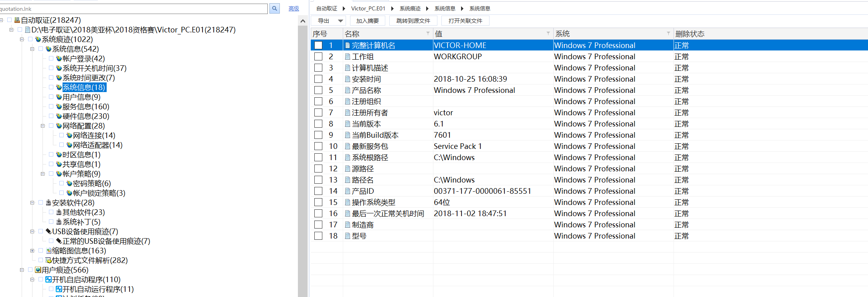The image size is (868, 297).
Task: Open the 高级 advanced search link
Action: pyautogui.click(x=293, y=8)
